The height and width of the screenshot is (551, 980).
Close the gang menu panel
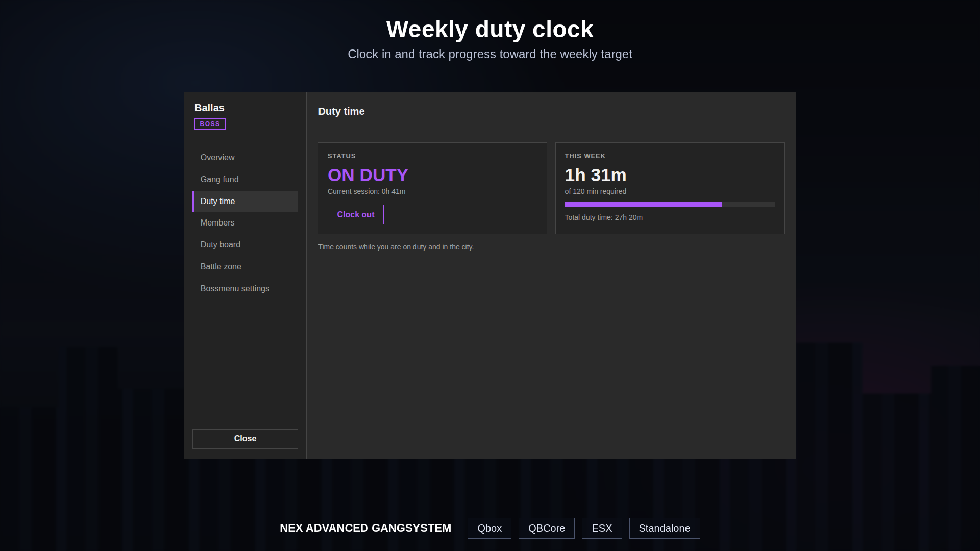(x=245, y=439)
